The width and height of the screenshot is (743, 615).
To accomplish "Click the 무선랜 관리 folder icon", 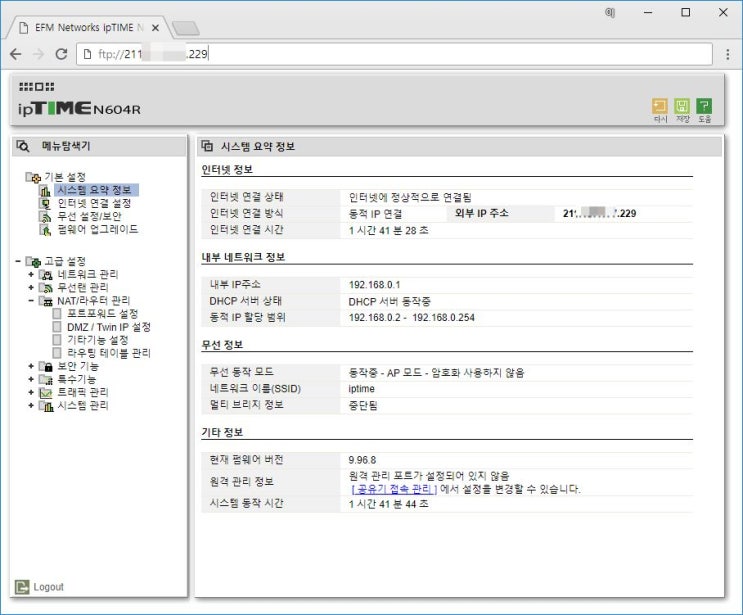I will click(46, 288).
